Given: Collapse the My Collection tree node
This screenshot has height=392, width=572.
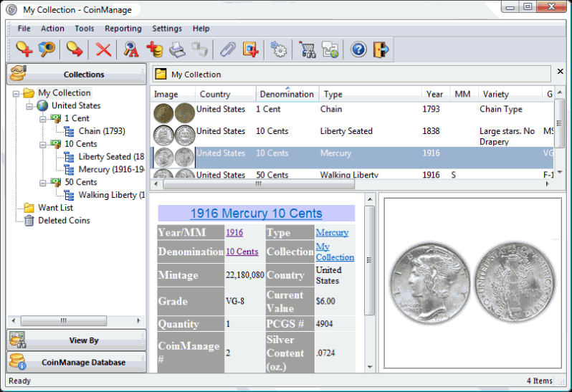Looking at the screenshot, I should coord(16,94).
